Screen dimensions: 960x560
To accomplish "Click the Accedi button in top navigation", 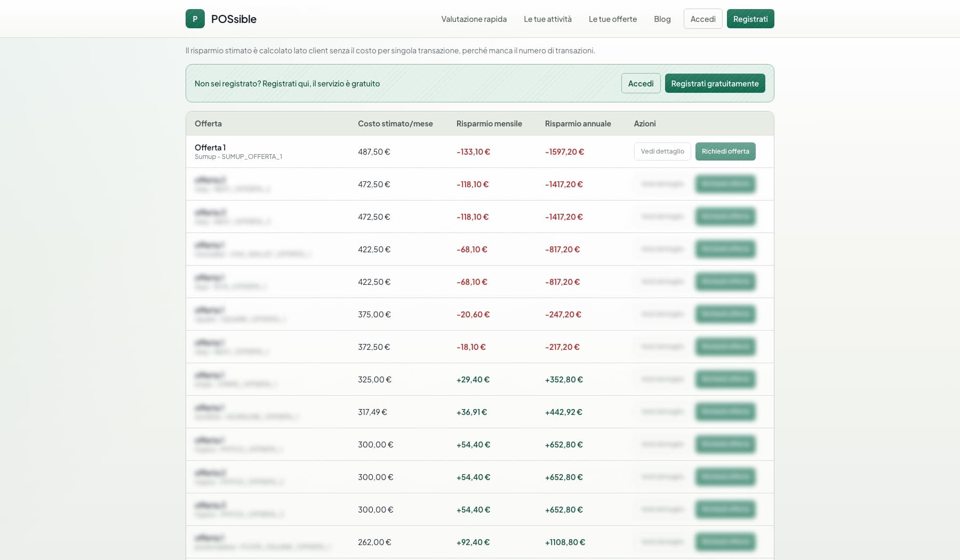I will click(703, 19).
